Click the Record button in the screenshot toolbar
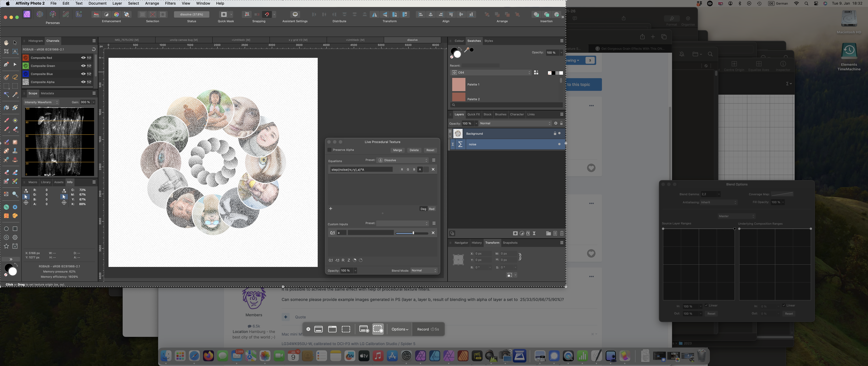Screen dimensions: 868x366 coord(428,329)
